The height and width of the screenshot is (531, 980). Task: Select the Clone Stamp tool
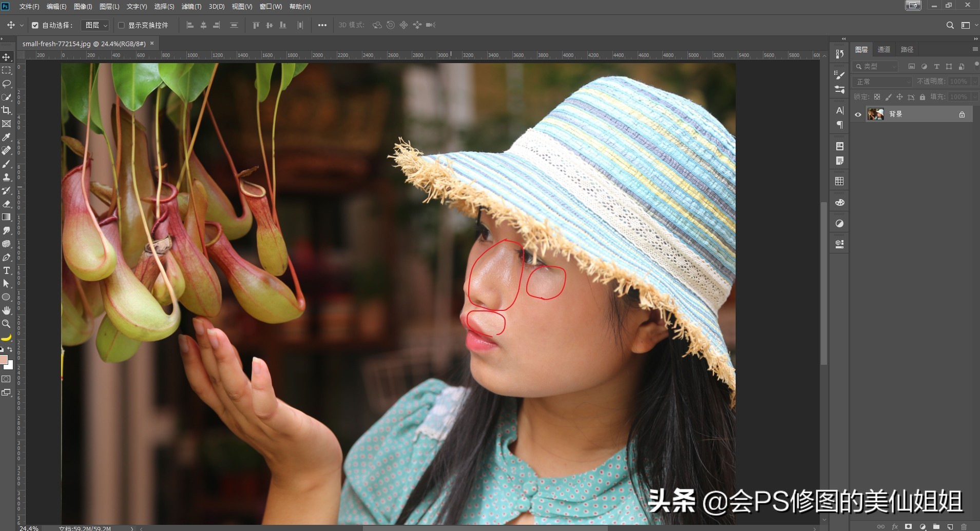coord(7,177)
